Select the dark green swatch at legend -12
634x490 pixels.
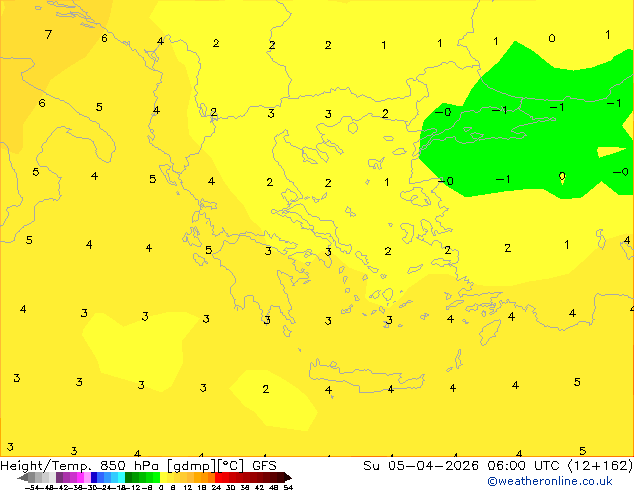pyautogui.click(x=129, y=478)
